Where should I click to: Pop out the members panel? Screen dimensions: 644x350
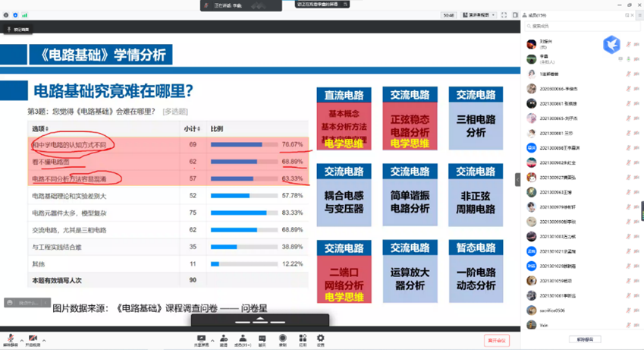coord(627,15)
